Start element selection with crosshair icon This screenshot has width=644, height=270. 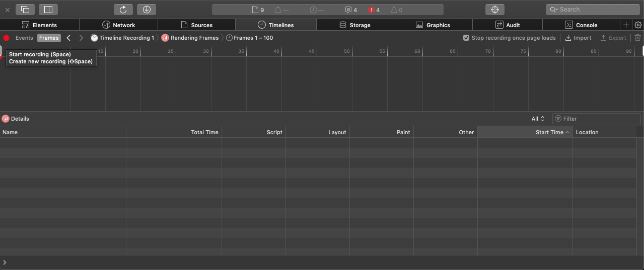coord(495,10)
